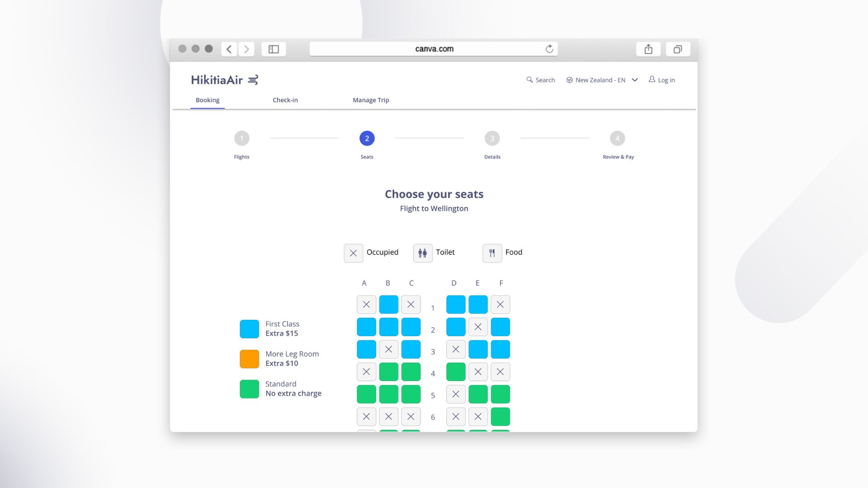Expand step 3 Details progress indicator
This screenshot has height=488, width=868.
[492, 138]
